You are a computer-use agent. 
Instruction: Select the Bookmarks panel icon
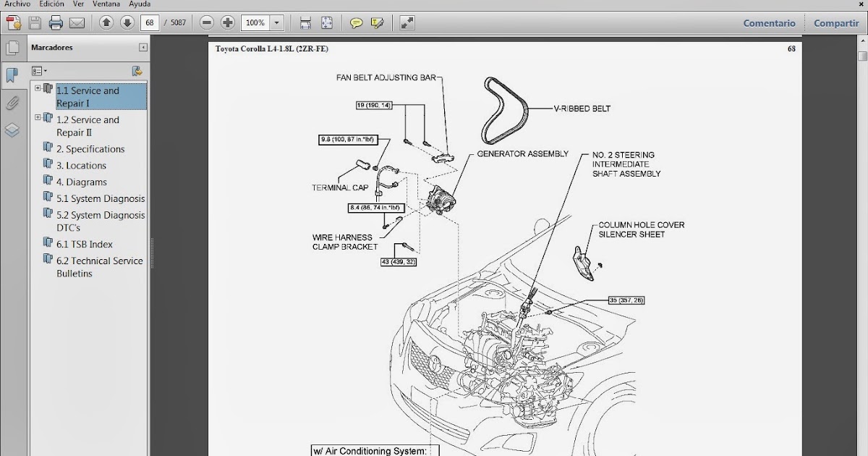point(12,75)
